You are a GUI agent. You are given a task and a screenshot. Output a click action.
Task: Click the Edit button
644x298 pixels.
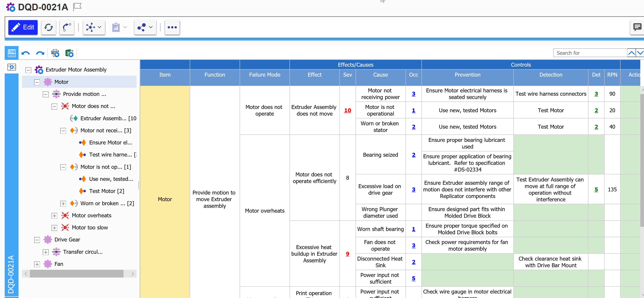pos(23,27)
